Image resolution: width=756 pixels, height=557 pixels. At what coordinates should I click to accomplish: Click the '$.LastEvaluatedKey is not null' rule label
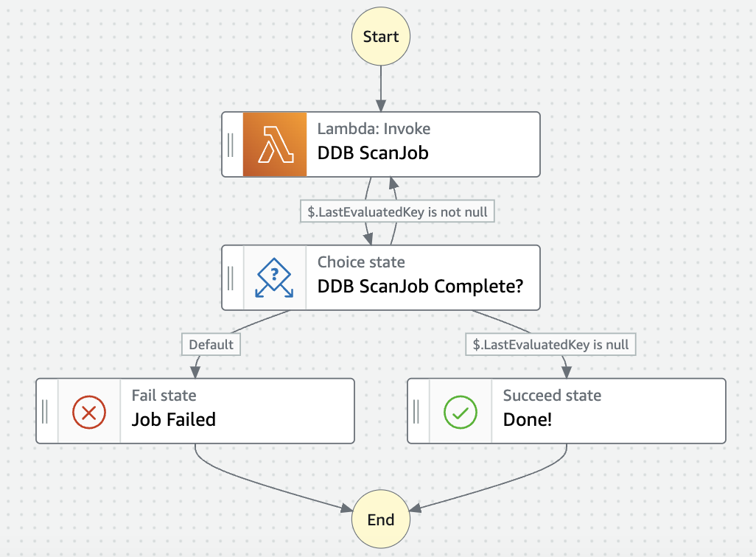tap(397, 211)
